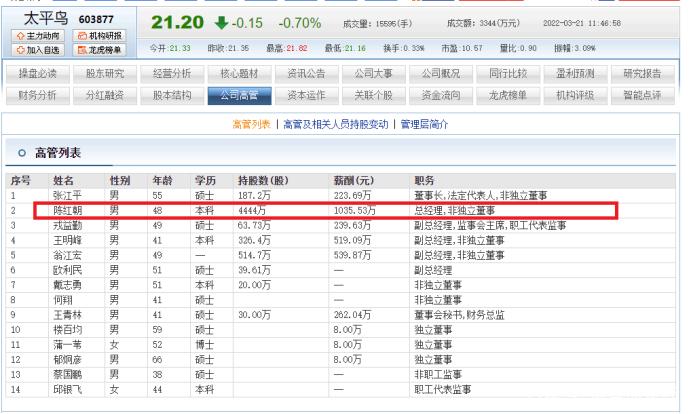Click stock code 603877

tap(96, 19)
